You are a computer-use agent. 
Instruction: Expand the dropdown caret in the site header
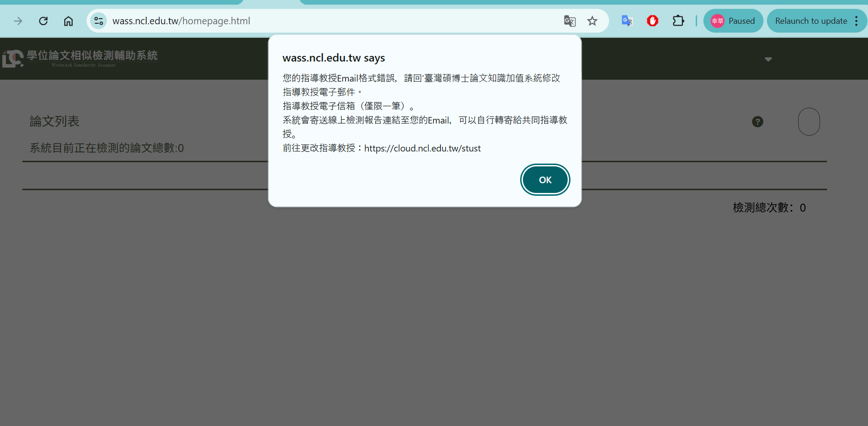(768, 59)
